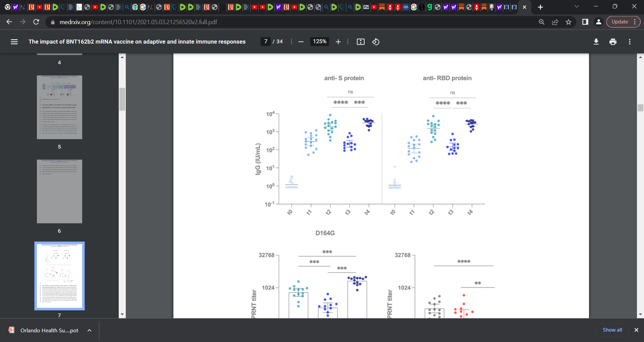Viewport: 644px width, 342px height.
Task: Zoom out with the minus icon
Action: click(x=301, y=42)
